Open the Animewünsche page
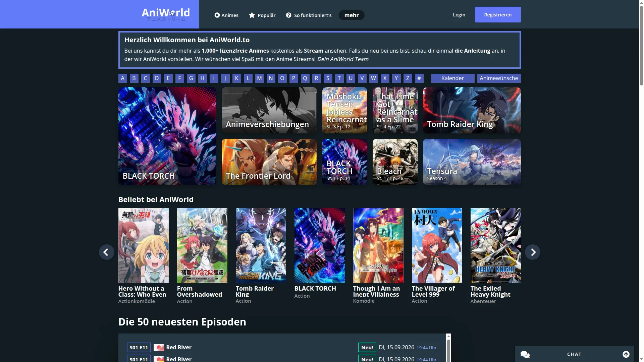 (499, 78)
